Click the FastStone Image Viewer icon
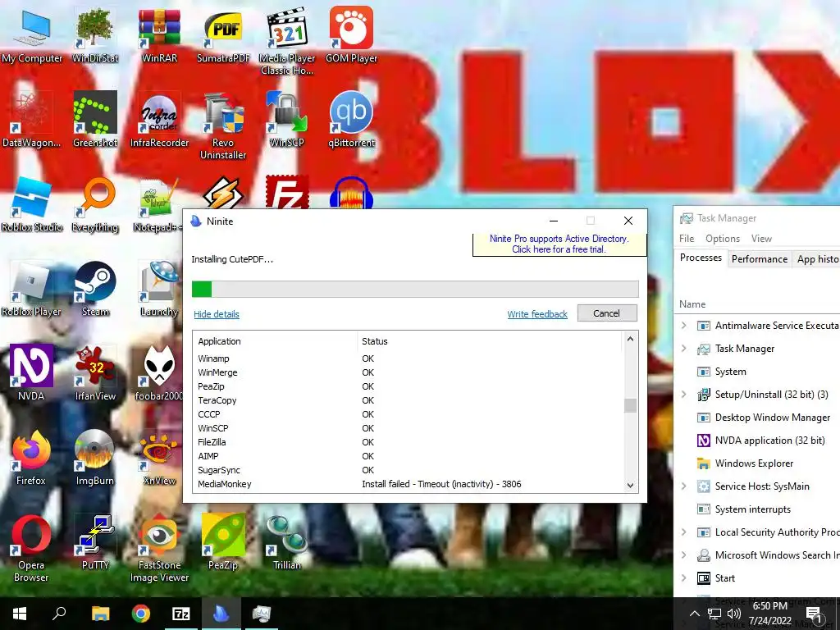Image resolution: width=840 pixels, height=630 pixels. click(x=159, y=549)
